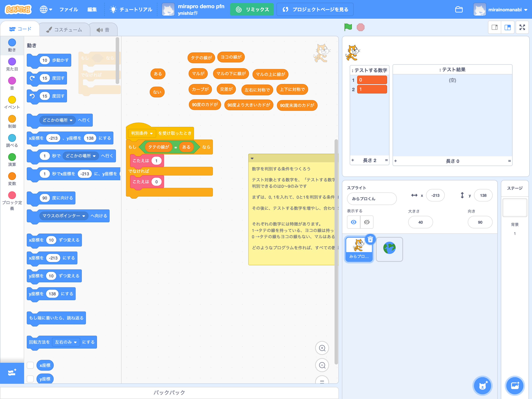Zoom out of the code workspace
This screenshot has width=532, height=399.
click(322, 365)
